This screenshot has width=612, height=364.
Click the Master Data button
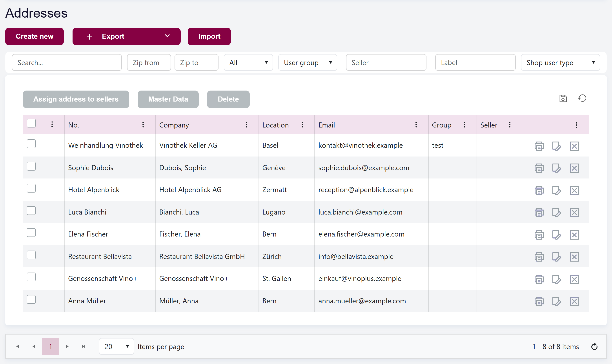pyautogui.click(x=168, y=99)
